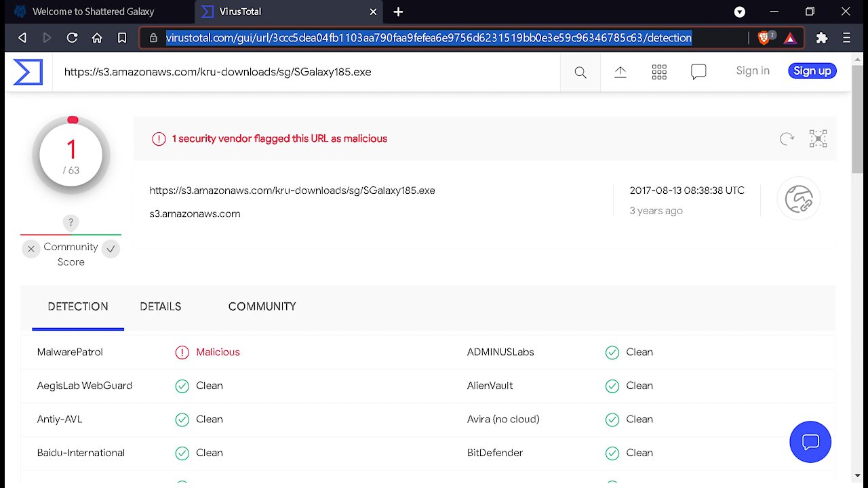Image resolution: width=868 pixels, height=488 pixels.
Task: Click the browser forward arrow
Action: pos(47,38)
